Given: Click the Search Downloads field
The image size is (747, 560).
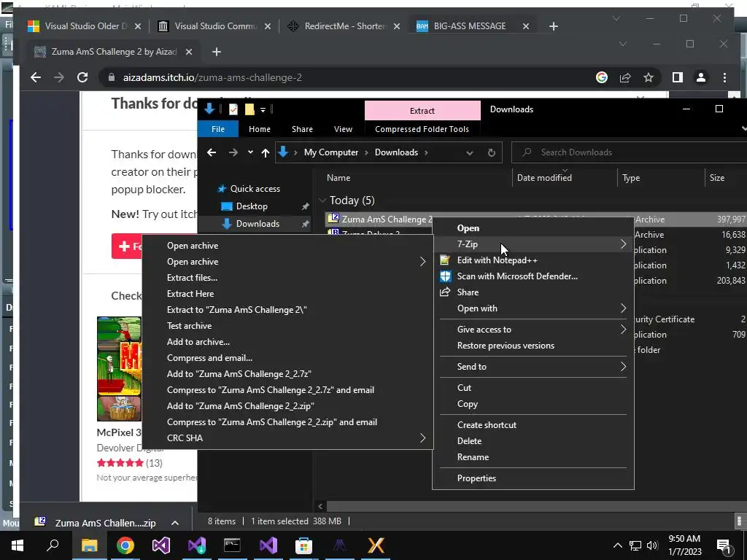Looking at the screenshot, I should click(x=629, y=152).
